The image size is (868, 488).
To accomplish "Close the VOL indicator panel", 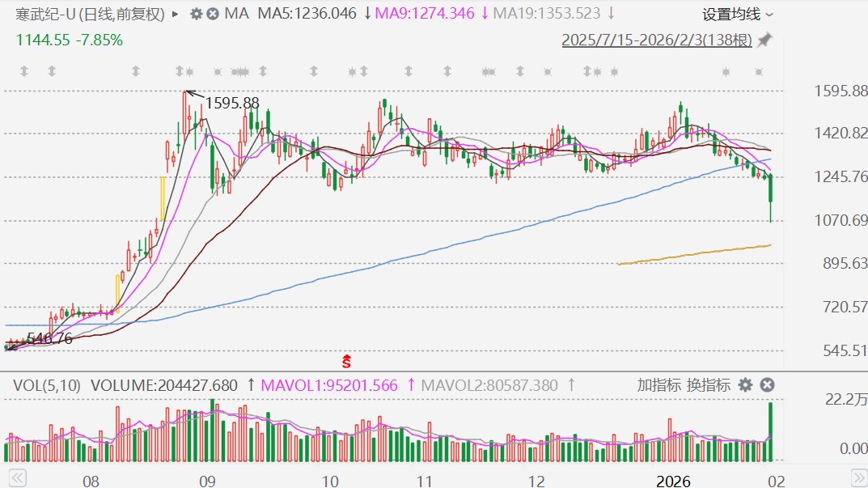I will pyautogui.click(x=768, y=385).
